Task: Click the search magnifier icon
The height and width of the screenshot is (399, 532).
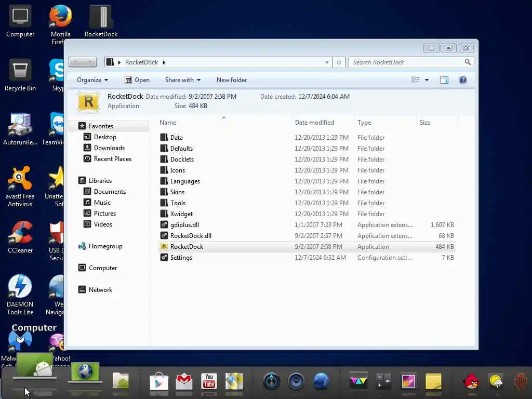Action: (468, 62)
